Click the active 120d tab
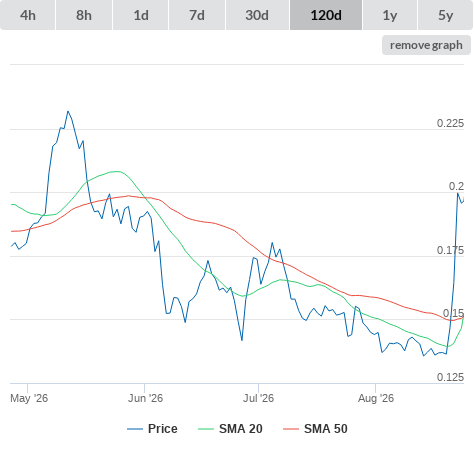The image size is (474, 455). 326,15
